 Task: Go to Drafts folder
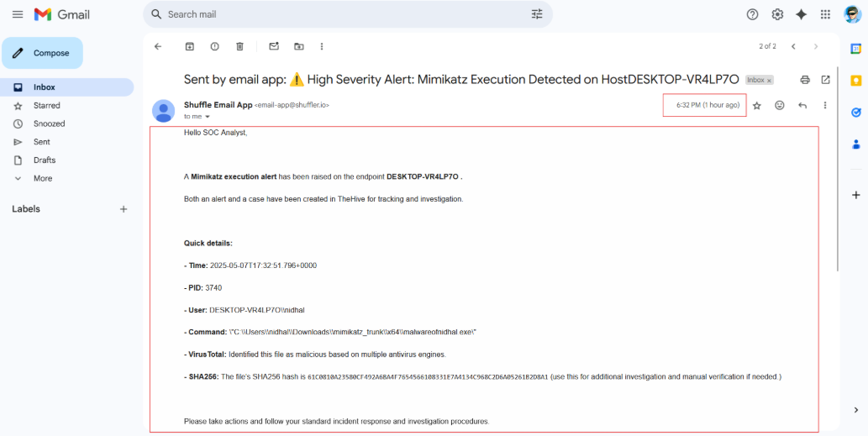coord(45,160)
